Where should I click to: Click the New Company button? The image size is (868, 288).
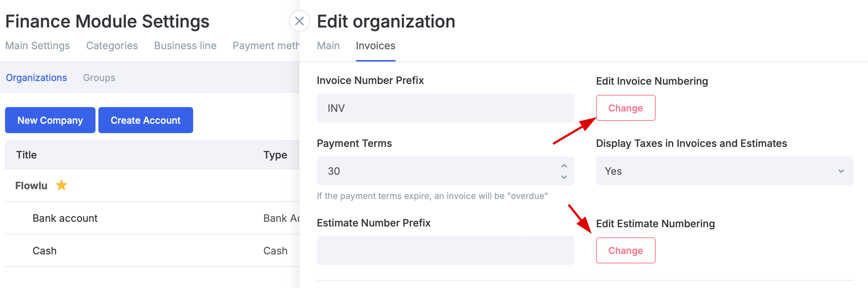(x=50, y=120)
